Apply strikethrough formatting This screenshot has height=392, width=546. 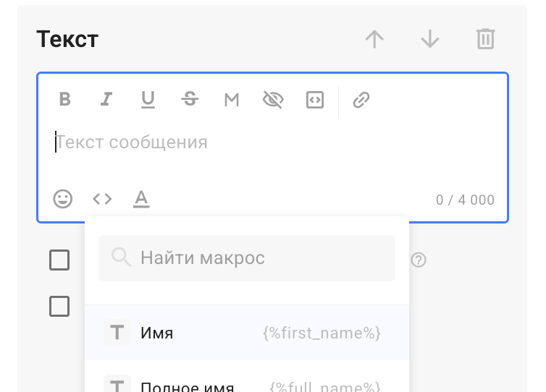pyautogui.click(x=190, y=100)
